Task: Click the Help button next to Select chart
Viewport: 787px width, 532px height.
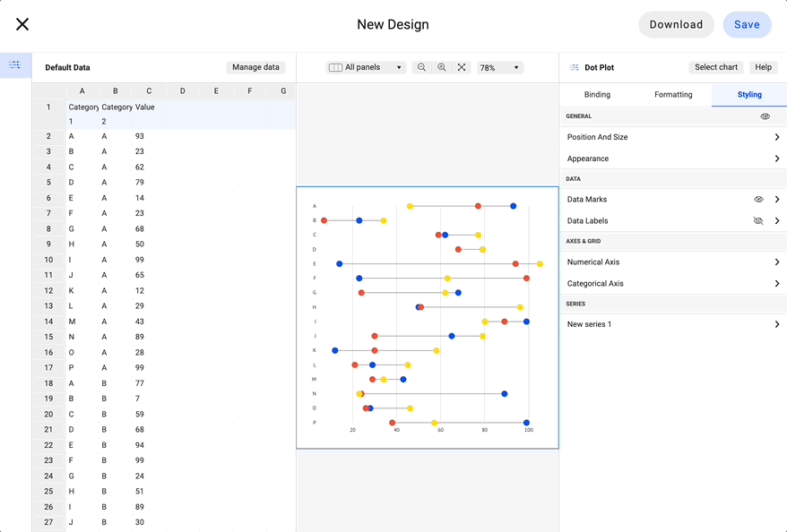Action: [x=763, y=67]
